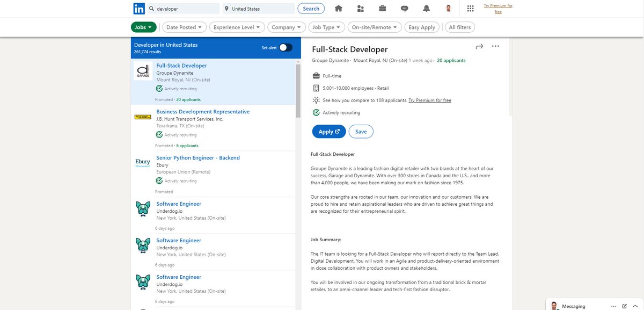Image resolution: width=644 pixels, height=310 pixels.
Task: Focus the United States location field
Action: click(x=259, y=9)
